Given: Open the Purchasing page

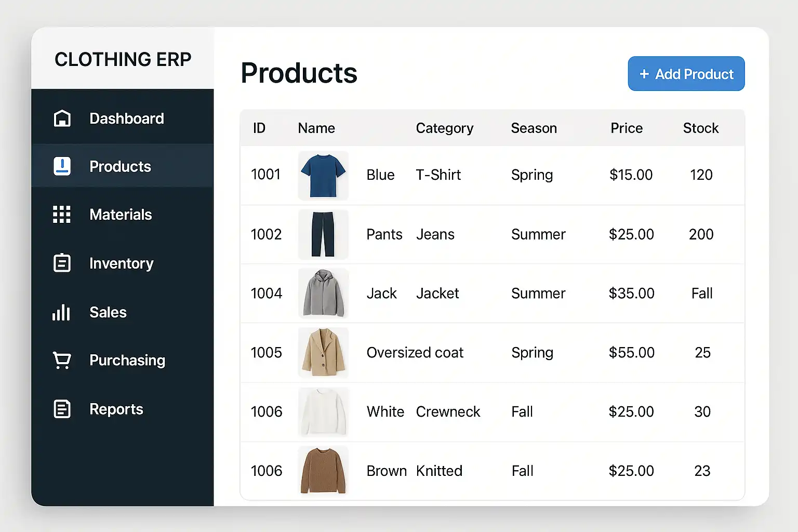Looking at the screenshot, I should [123, 360].
